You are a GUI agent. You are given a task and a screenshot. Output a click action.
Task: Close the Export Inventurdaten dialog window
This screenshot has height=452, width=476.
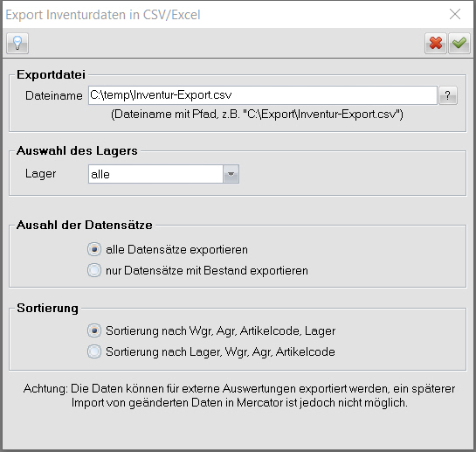coord(455,14)
